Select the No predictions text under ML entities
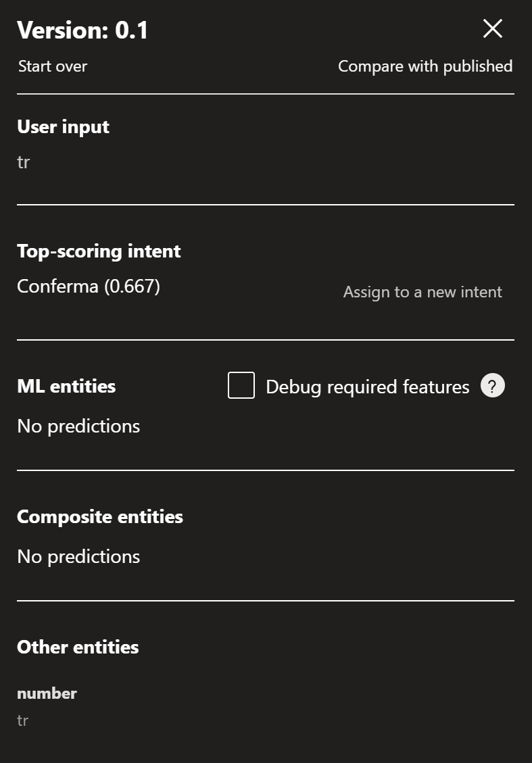This screenshot has height=763, width=532. (x=78, y=426)
